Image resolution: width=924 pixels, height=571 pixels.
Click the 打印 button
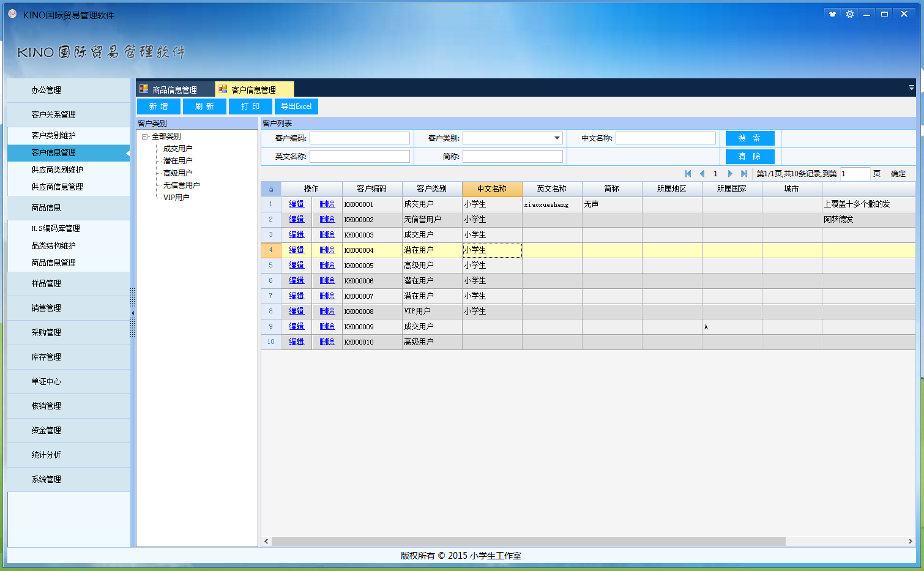coord(250,106)
